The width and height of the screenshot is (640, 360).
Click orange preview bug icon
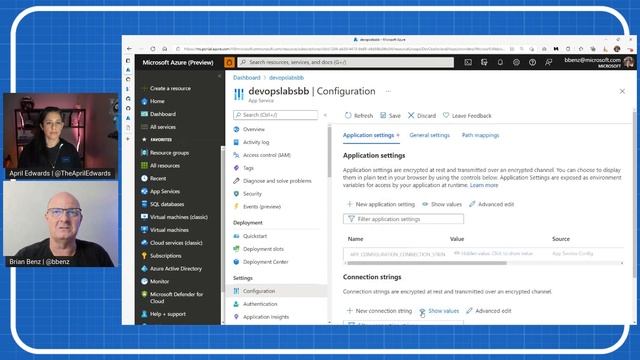point(229,62)
